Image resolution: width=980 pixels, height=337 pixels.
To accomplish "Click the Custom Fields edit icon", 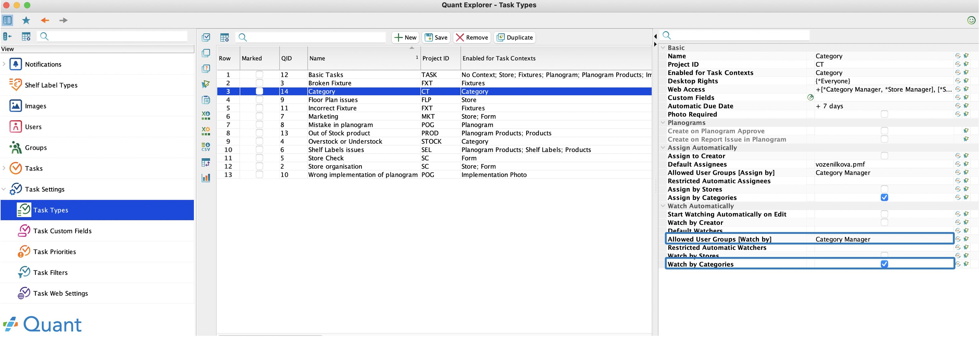I will point(810,97).
